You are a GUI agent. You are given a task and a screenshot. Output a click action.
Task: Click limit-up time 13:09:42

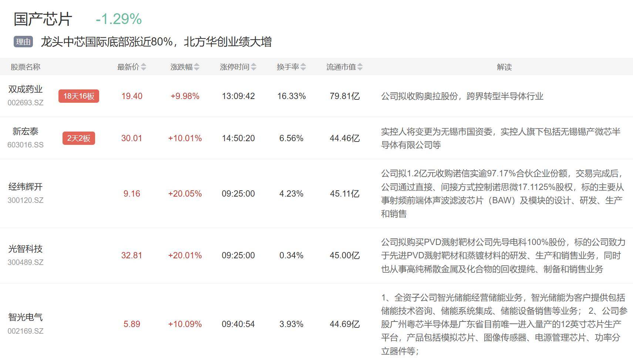pos(238,96)
